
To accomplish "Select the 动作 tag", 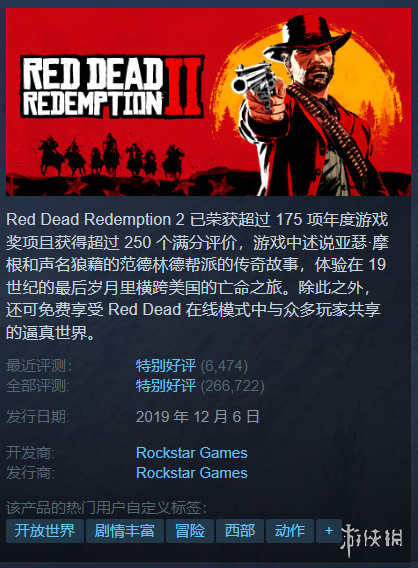I will click(290, 531).
